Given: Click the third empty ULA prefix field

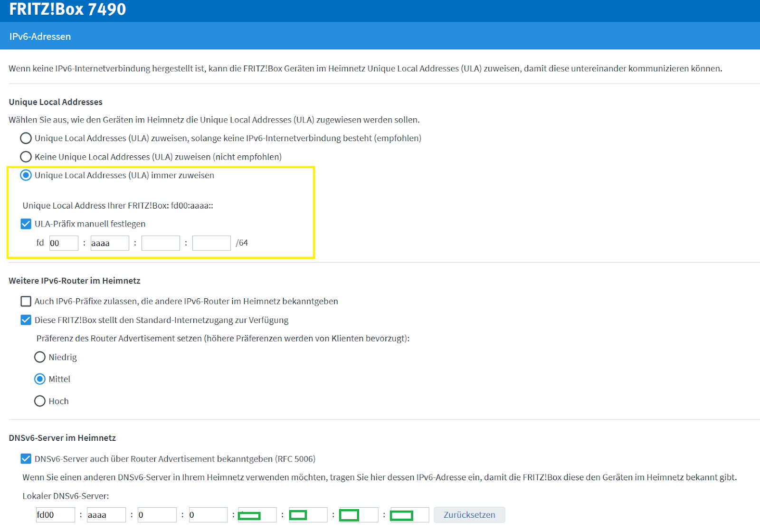Looking at the screenshot, I should tap(161, 243).
